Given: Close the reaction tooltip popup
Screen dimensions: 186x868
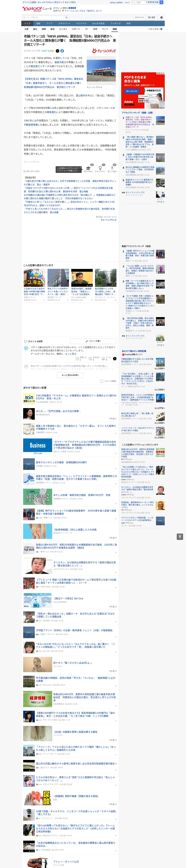Looking at the screenshot, I should coord(81,168).
